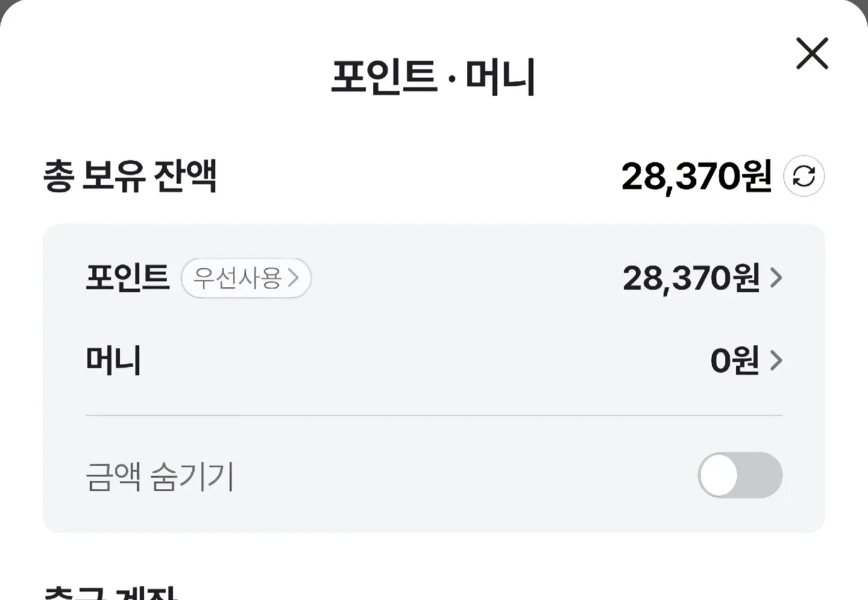Image resolution: width=868 pixels, height=600 pixels.
Task: Refresh the total balance
Action: (804, 177)
